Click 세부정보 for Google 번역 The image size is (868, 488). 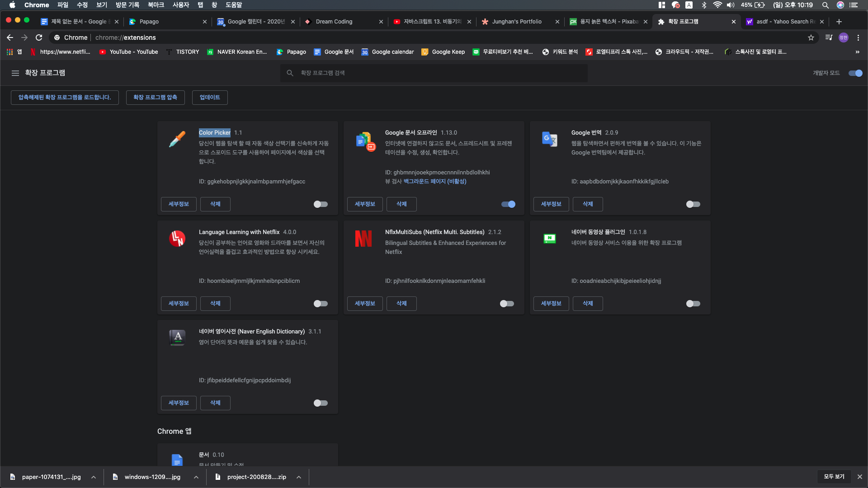tap(551, 204)
